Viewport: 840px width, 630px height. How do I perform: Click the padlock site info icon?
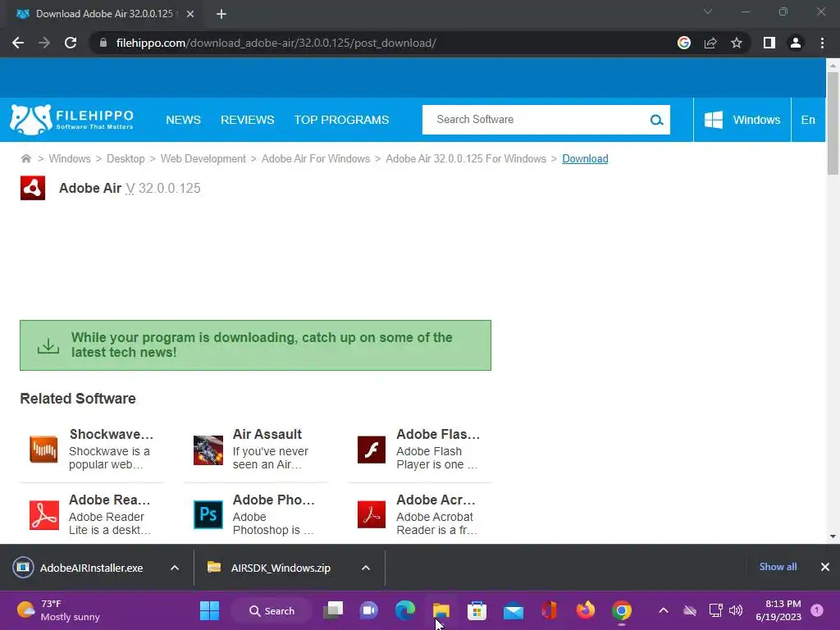(103, 43)
